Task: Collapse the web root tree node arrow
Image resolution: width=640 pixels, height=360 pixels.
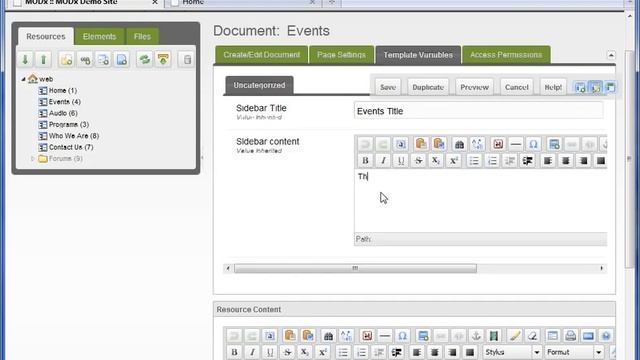Action: (23, 79)
